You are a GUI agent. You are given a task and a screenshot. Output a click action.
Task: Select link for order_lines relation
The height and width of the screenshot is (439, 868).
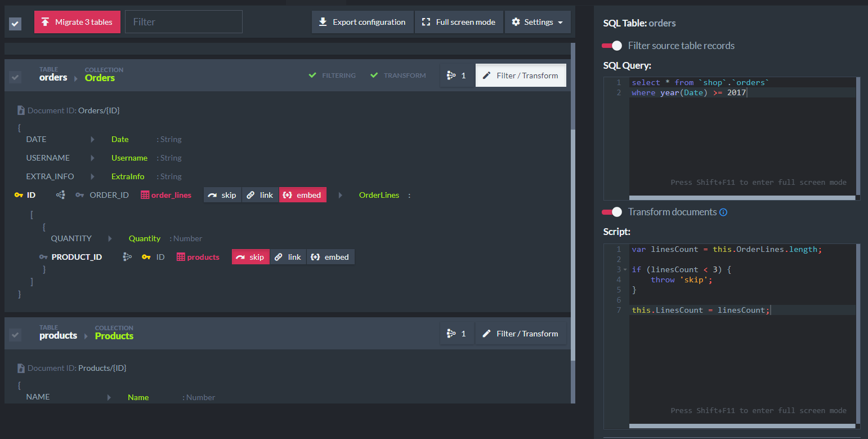(x=260, y=195)
